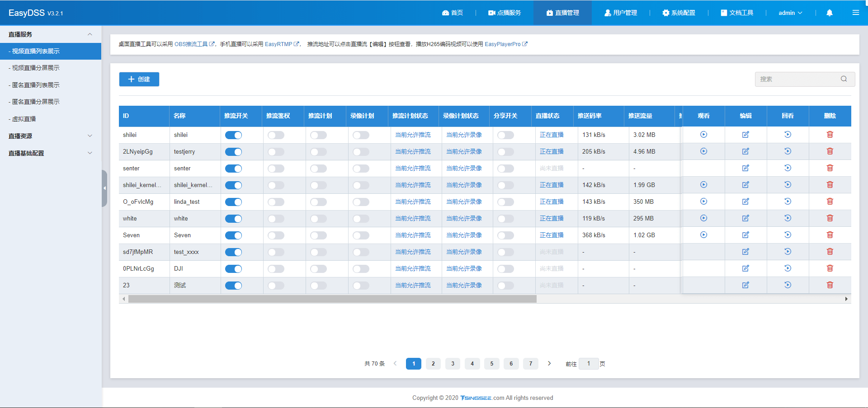
Task: Enable 录像计划 for linda_test row
Action: pos(361,202)
